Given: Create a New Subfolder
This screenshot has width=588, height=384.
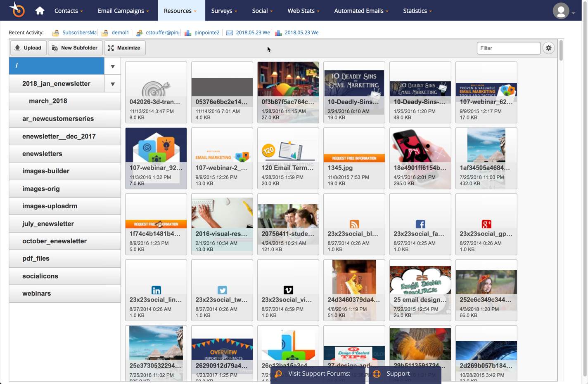Looking at the screenshot, I should coord(75,48).
